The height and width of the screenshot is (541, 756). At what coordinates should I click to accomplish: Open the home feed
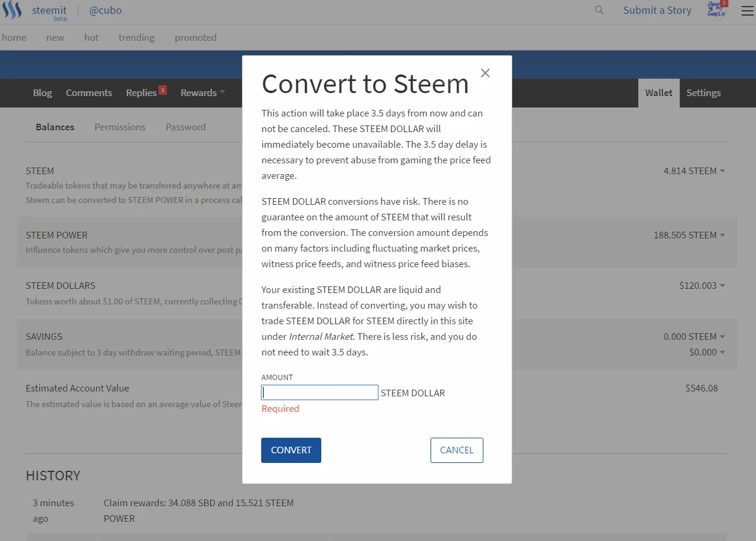click(x=14, y=37)
